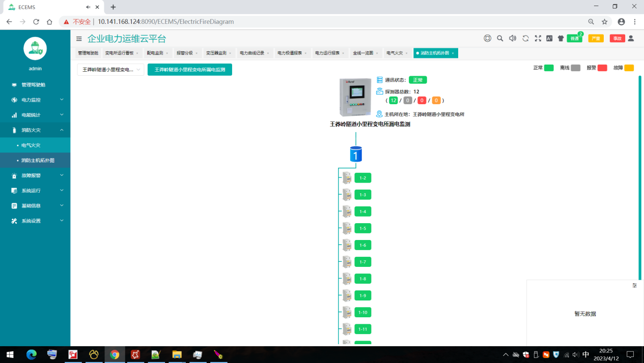This screenshot has height=363, width=644.
Task: Open the header search magnifier icon
Action: (500, 38)
